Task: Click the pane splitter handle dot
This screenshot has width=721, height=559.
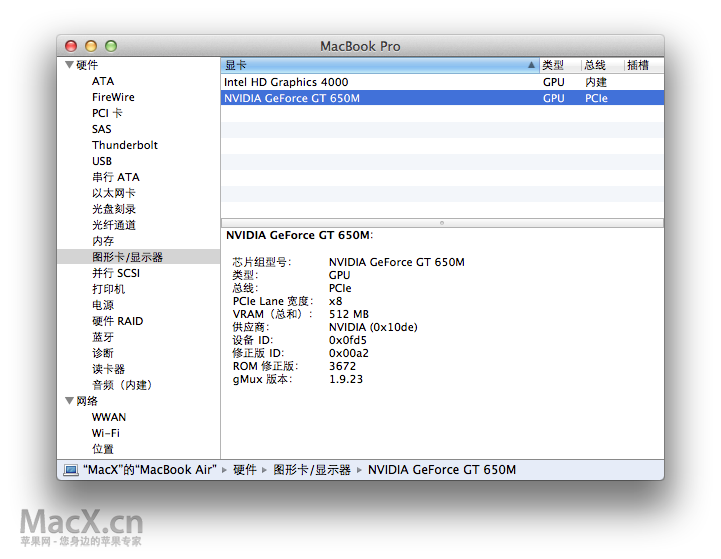Action: (442, 223)
